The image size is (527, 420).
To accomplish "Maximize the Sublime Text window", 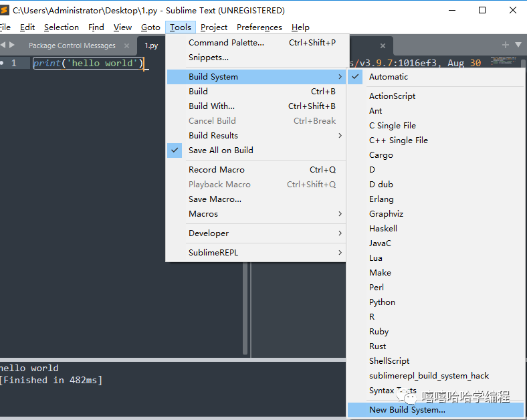I will (x=482, y=10).
